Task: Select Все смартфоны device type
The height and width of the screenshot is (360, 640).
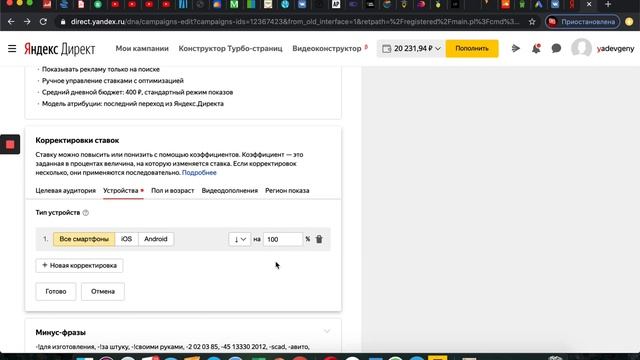Action: (84, 239)
